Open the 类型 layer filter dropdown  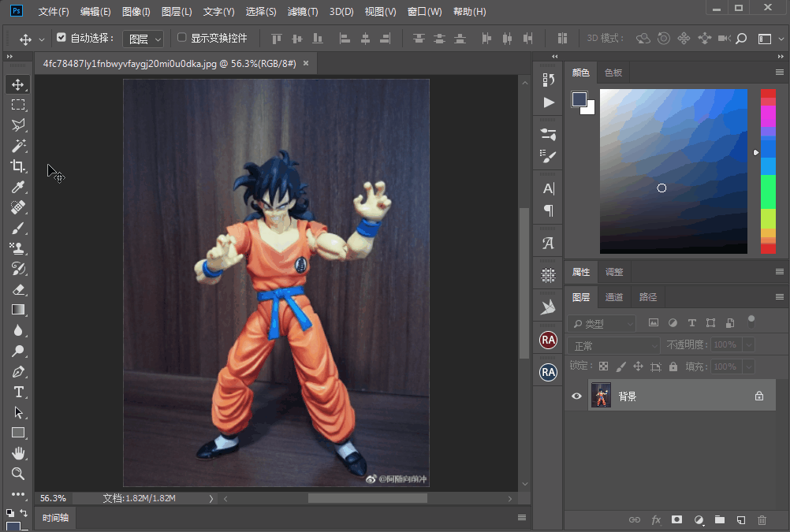(x=601, y=323)
